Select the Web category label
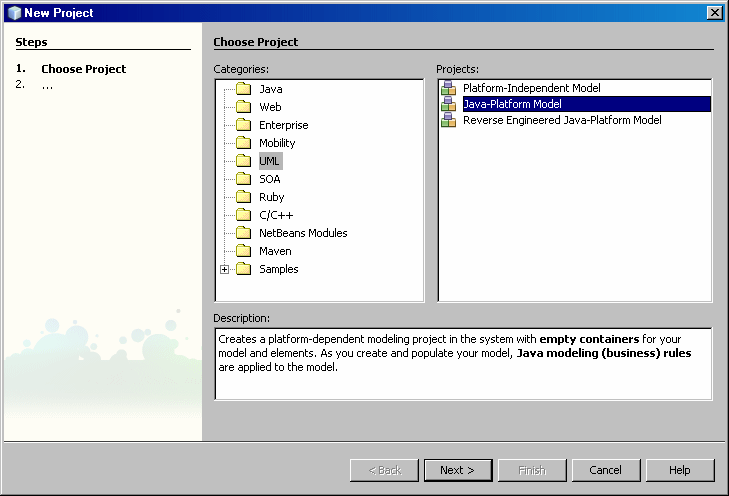 270,107
